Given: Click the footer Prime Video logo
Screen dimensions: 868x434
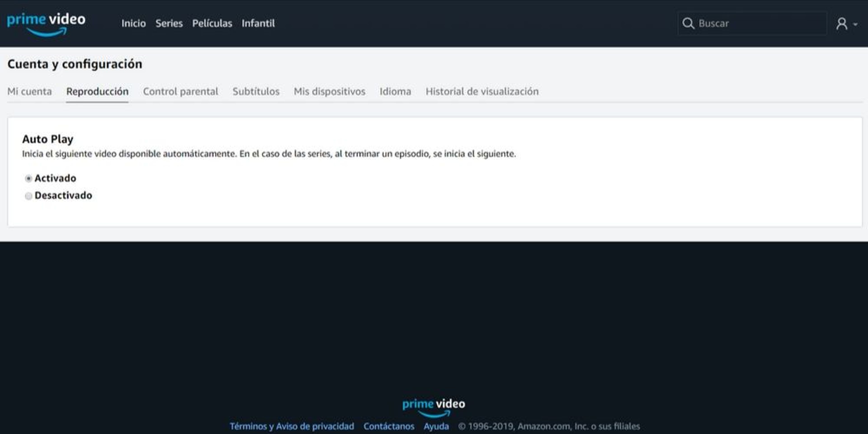Looking at the screenshot, I should (x=434, y=407).
